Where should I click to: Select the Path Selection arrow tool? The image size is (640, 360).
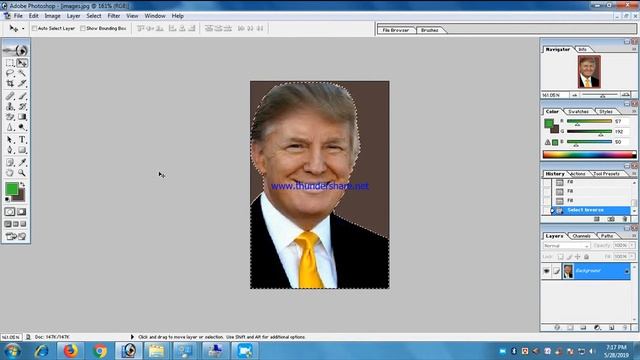tap(10, 140)
